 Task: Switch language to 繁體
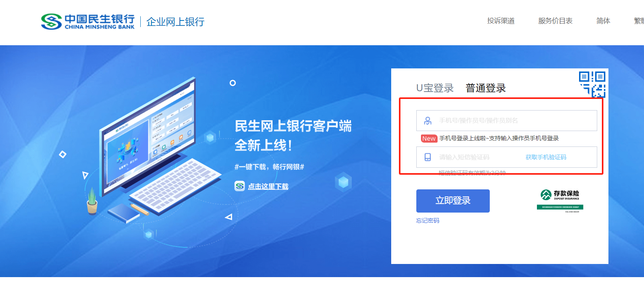(639, 21)
